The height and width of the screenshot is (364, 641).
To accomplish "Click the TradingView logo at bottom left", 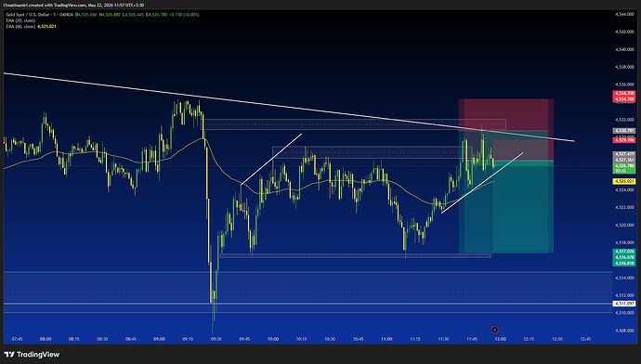I will coord(32,354).
